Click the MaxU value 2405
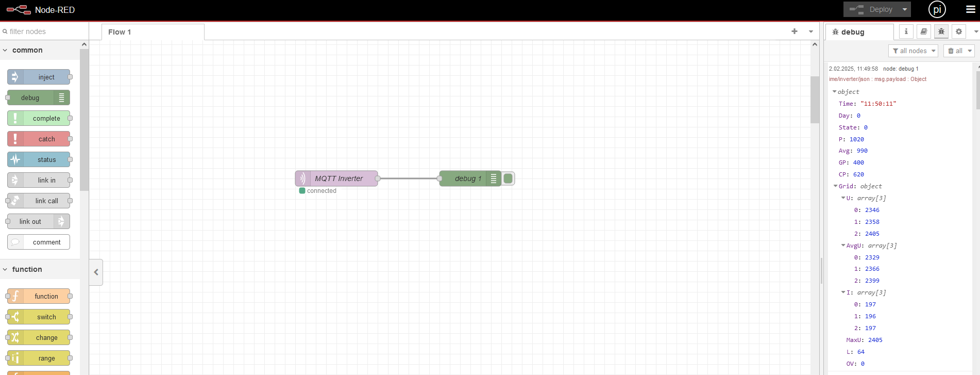The width and height of the screenshot is (980, 375). 875,340
